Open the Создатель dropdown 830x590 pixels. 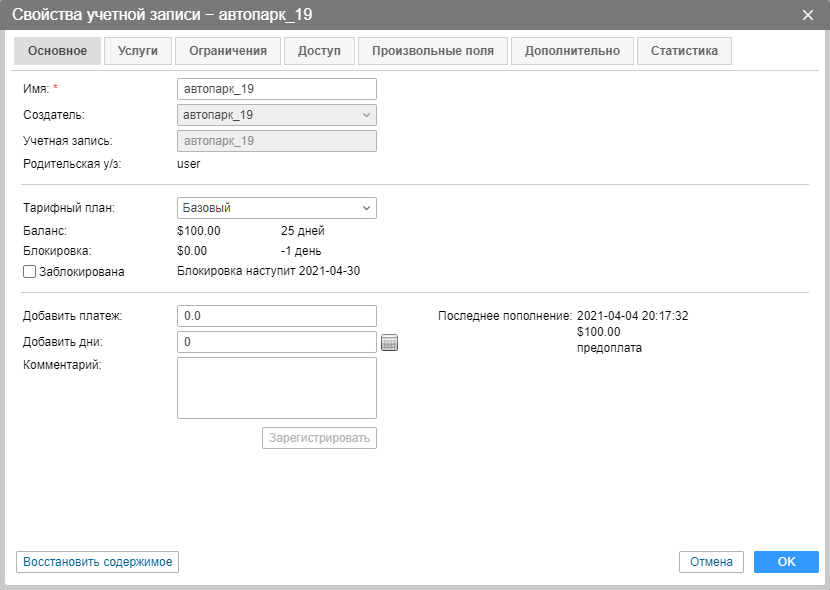(276, 115)
